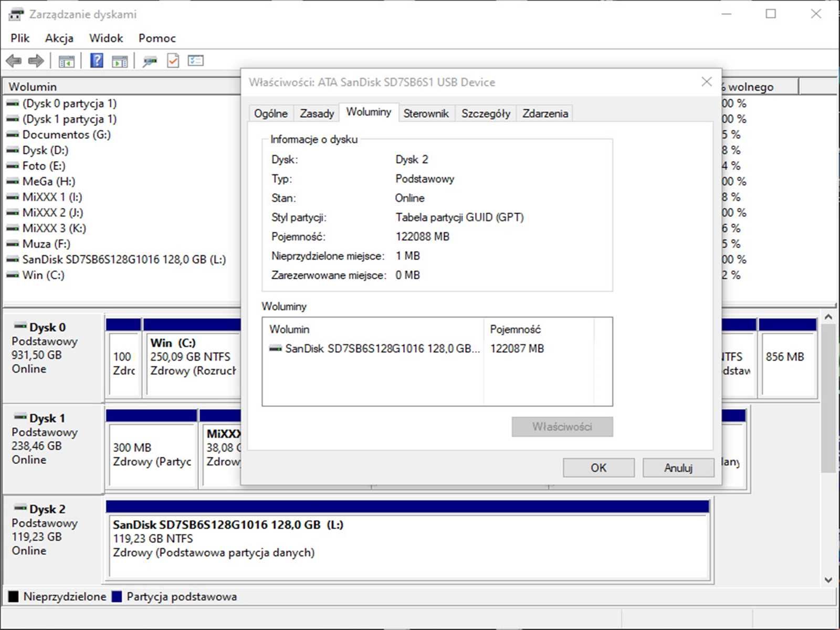Viewport: 840px width, 630px height.
Task: Click the 122088 MB Pojemność value
Action: pos(423,237)
